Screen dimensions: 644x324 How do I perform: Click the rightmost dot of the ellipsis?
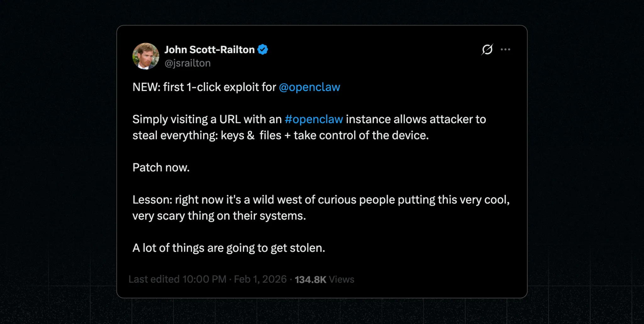(509, 49)
